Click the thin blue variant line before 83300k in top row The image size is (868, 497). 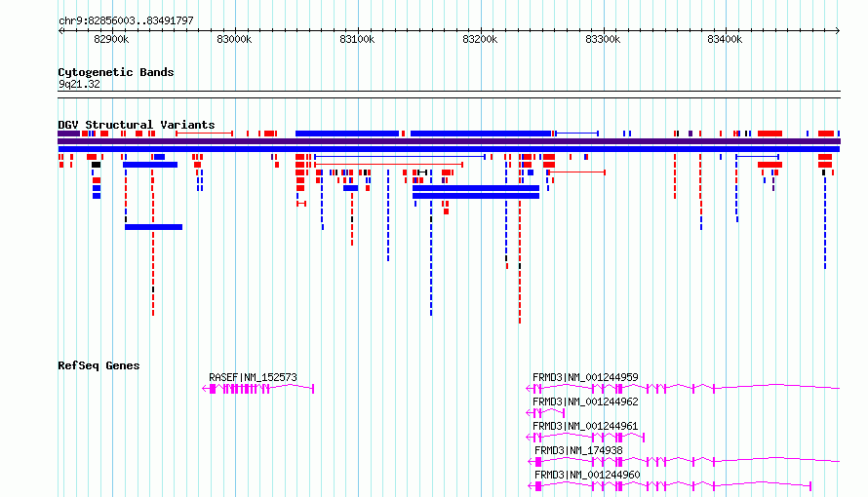point(576,134)
